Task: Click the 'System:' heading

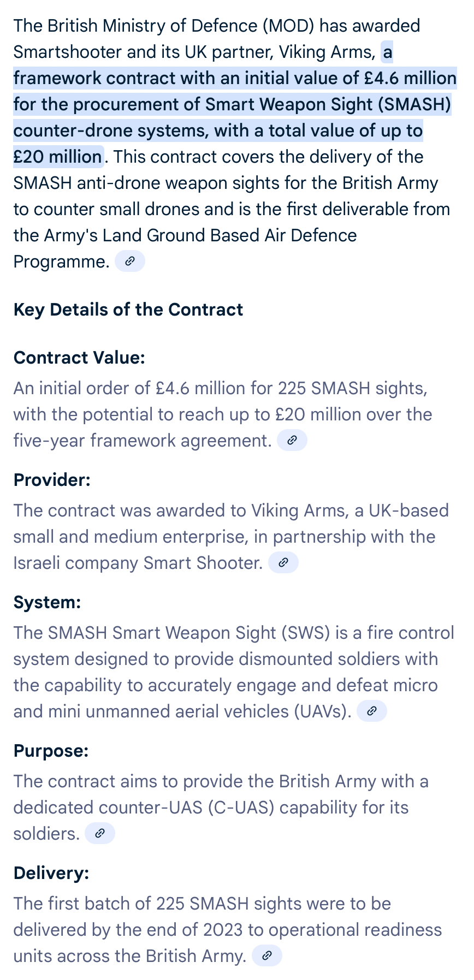Action: 47,602
